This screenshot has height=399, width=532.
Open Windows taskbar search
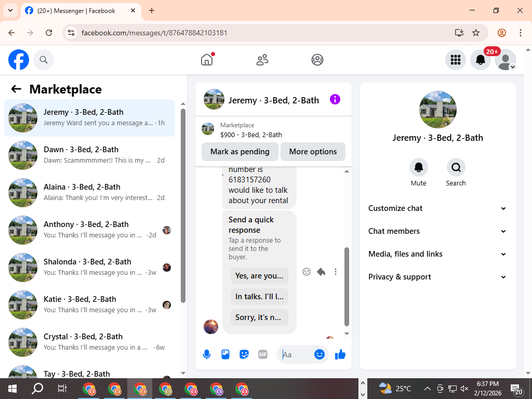coord(37,389)
